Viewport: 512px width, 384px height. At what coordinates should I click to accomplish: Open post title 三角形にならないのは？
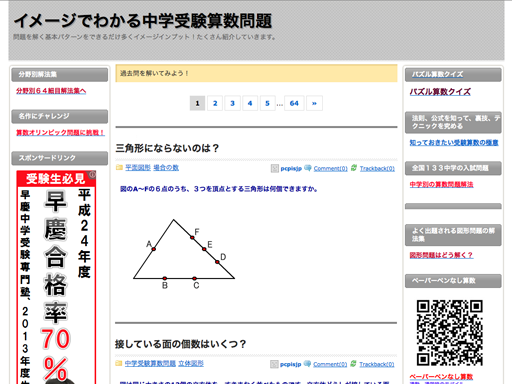pos(167,148)
